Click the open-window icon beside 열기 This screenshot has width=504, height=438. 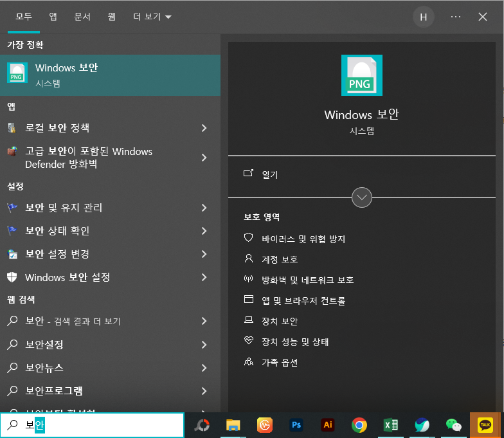248,173
